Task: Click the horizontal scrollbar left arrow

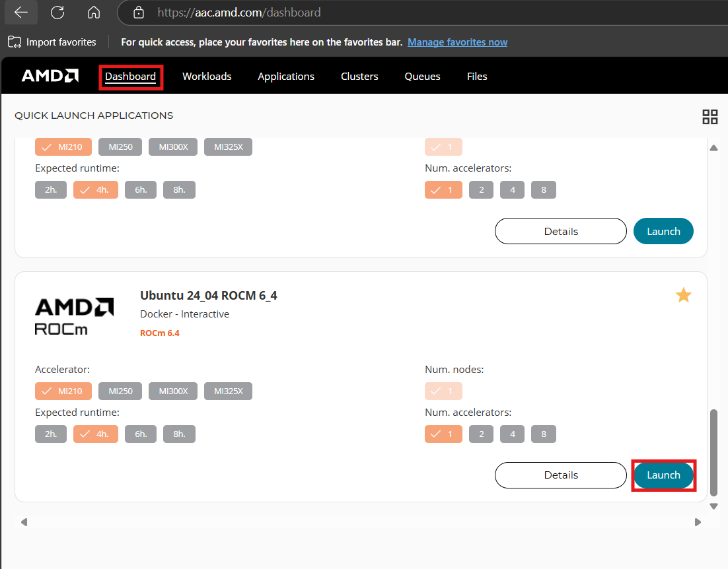Action: point(24,522)
